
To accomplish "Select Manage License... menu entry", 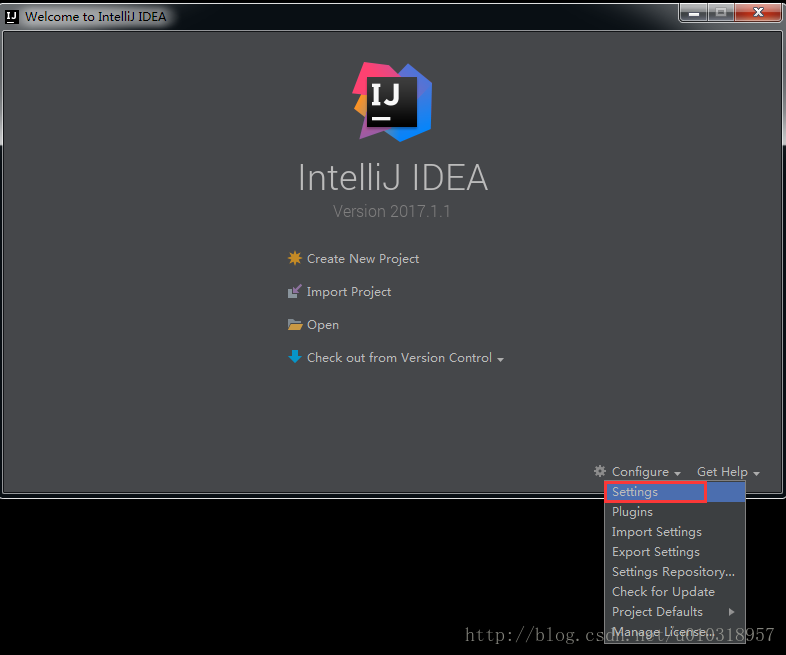I will (x=675, y=632).
